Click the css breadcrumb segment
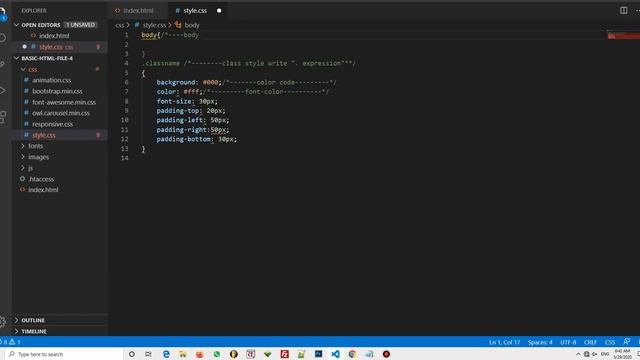Viewport: 640px width, 360px height. coord(120,25)
